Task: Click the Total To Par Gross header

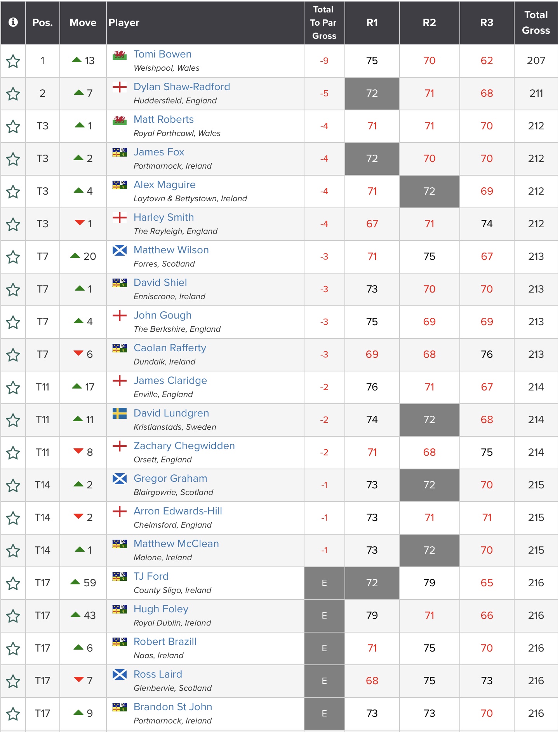Action: pyautogui.click(x=324, y=23)
